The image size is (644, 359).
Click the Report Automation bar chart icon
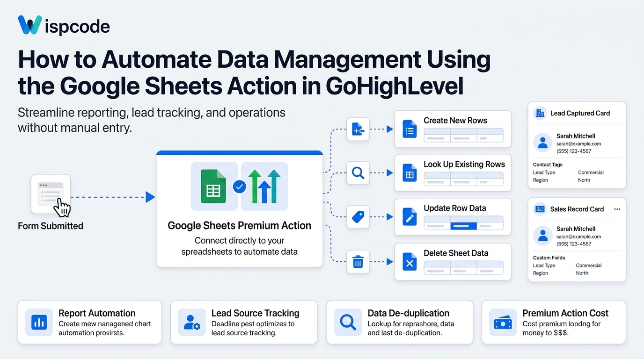[39, 322]
